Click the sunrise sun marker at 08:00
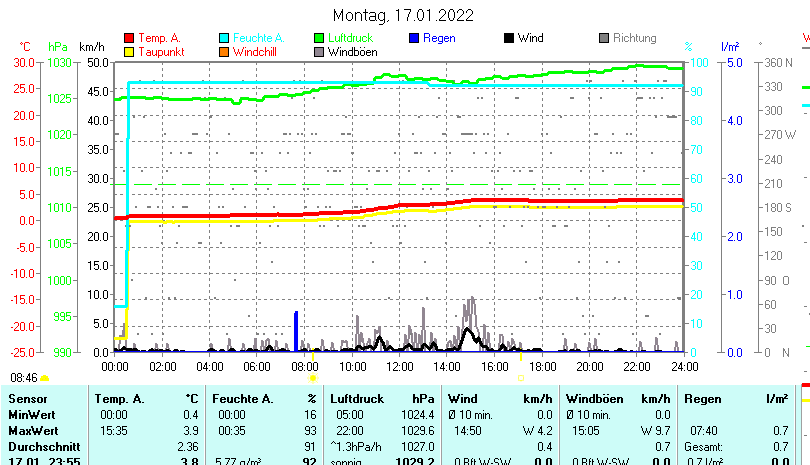This screenshot has width=810, height=465. (x=313, y=378)
